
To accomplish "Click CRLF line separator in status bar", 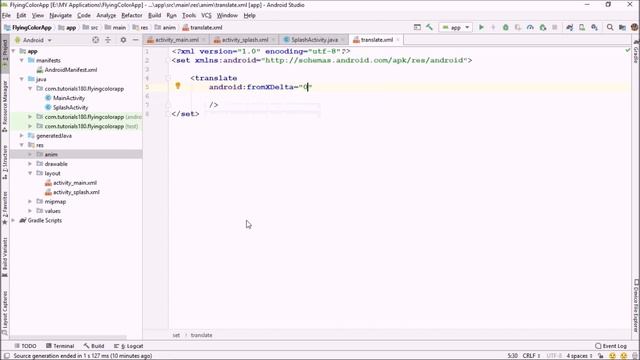I will tap(531, 356).
